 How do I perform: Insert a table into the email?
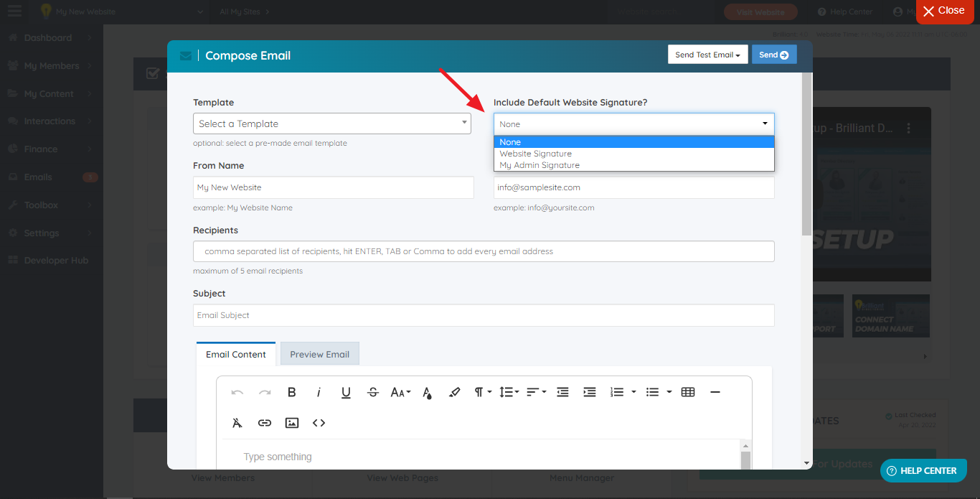687,392
